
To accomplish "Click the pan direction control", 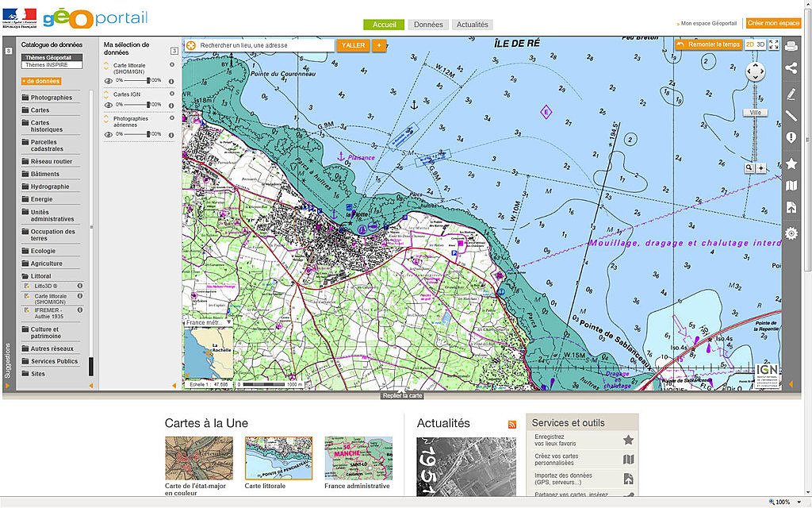I will tap(755, 71).
